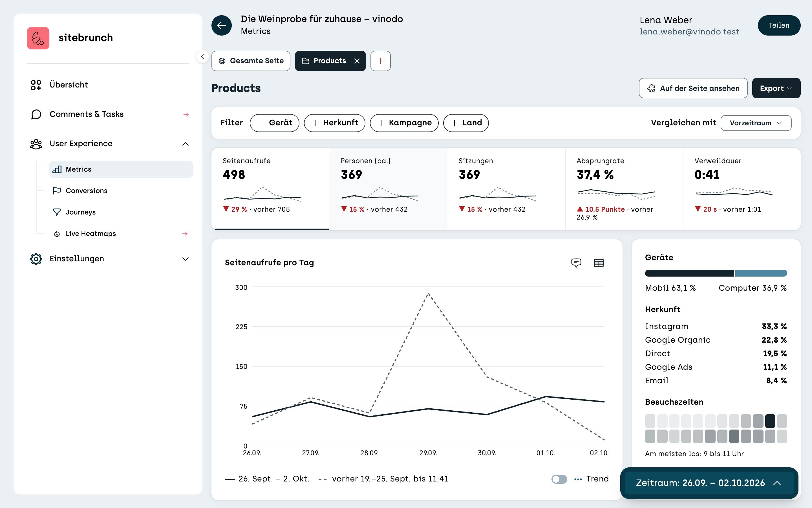Click lena.weber@vinodo.test email address
This screenshot has height=508, width=812.
point(689,32)
